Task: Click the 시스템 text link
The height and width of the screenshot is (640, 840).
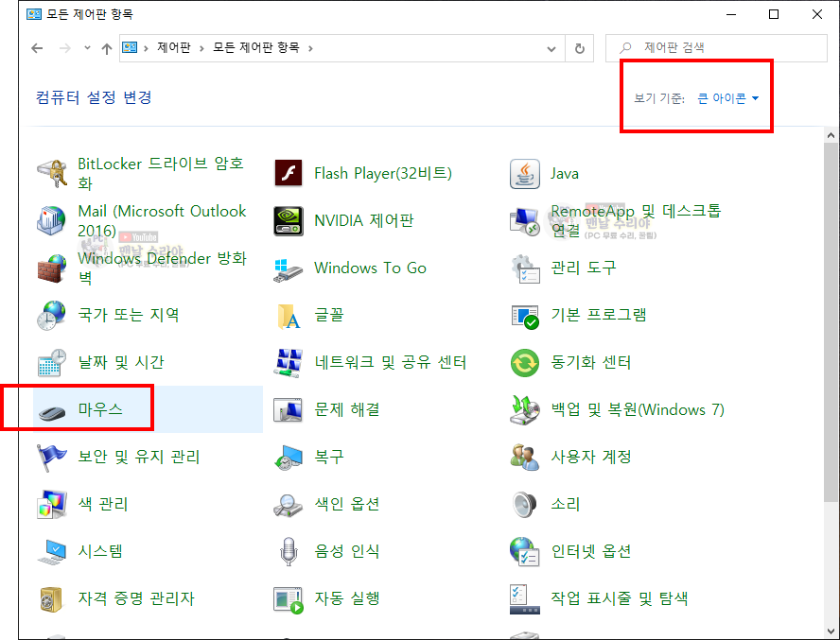Action: 100,551
